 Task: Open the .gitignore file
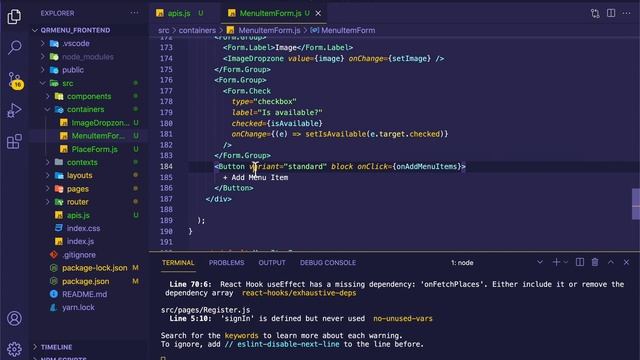79,255
